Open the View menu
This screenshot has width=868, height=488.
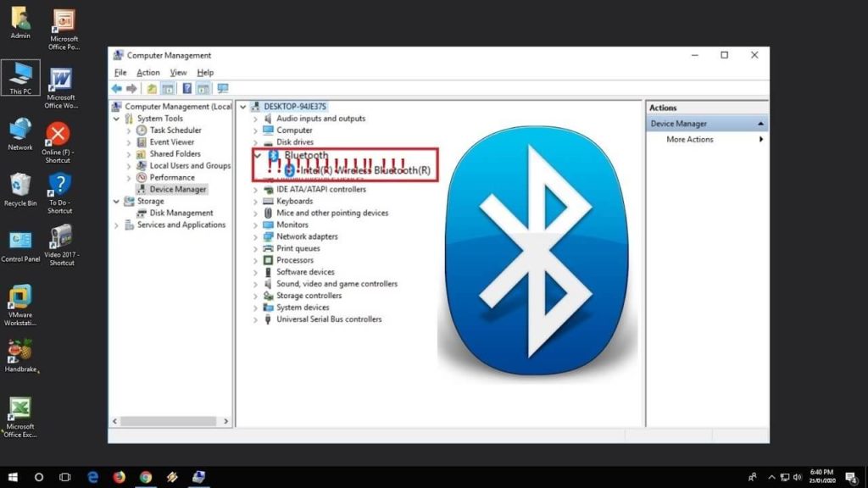click(x=178, y=73)
